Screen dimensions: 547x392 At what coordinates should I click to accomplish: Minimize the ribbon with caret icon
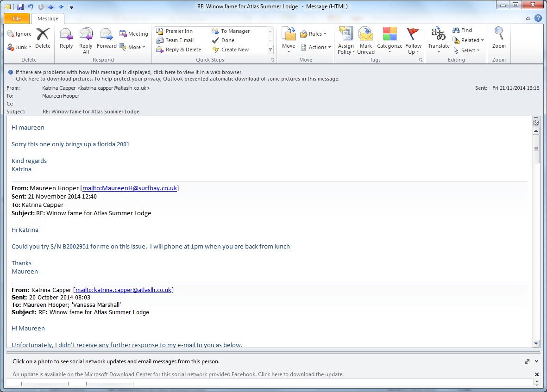(528, 19)
